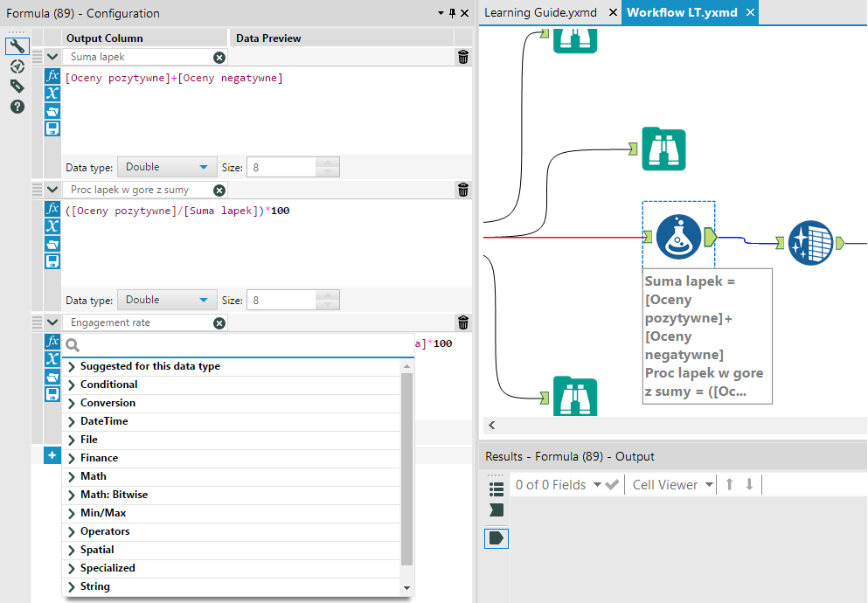Switch to Workflow LT.yxmd tab

point(681,12)
